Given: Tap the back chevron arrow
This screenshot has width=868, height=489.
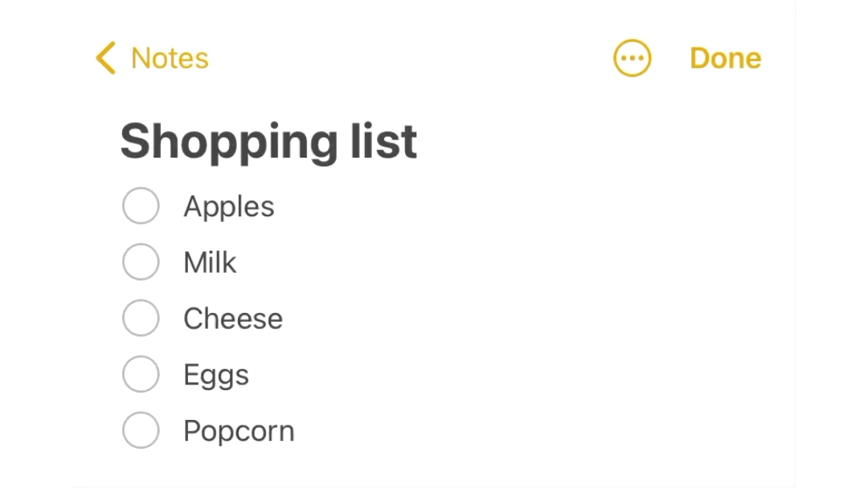Looking at the screenshot, I should click(x=105, y=58).
